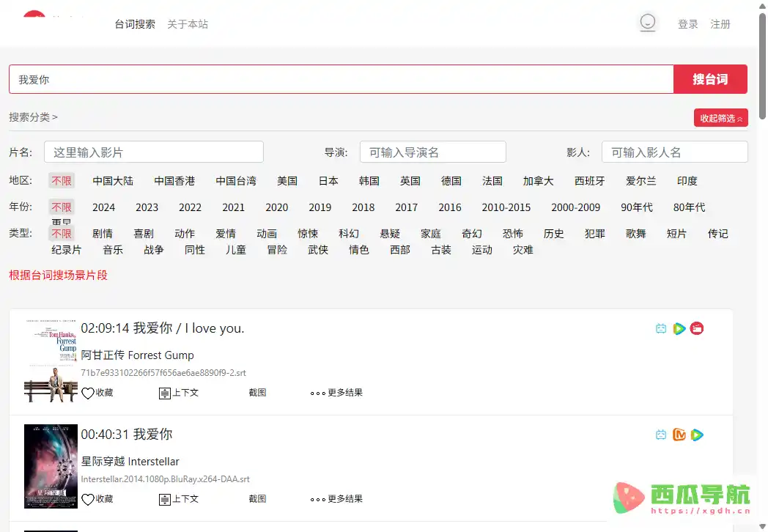Open 上下文 context for Forrest Gump result
The height and width of the screenshot is (532, 768).
pos(179,393)
